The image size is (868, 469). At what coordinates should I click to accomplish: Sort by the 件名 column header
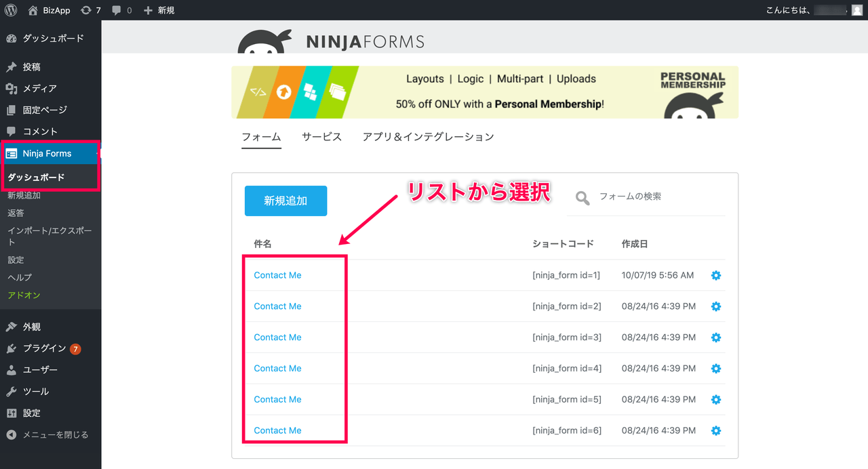[262, 244]
